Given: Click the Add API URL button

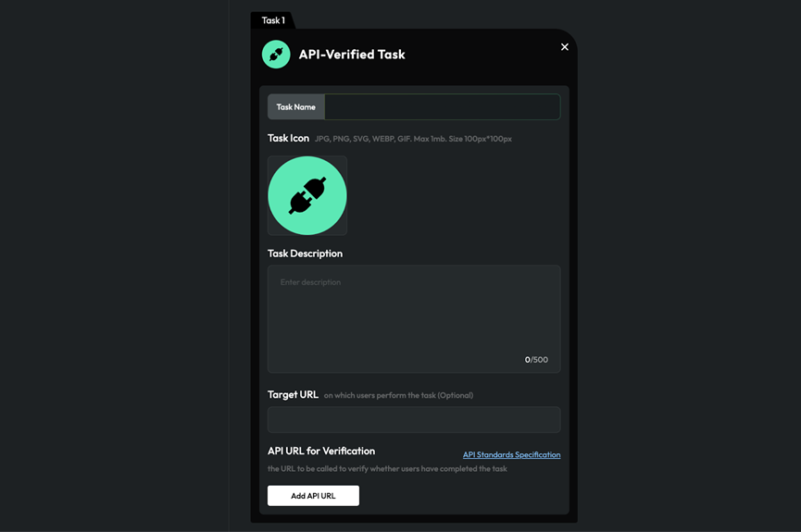Looking at the screenshot, I should pos(313,496).
